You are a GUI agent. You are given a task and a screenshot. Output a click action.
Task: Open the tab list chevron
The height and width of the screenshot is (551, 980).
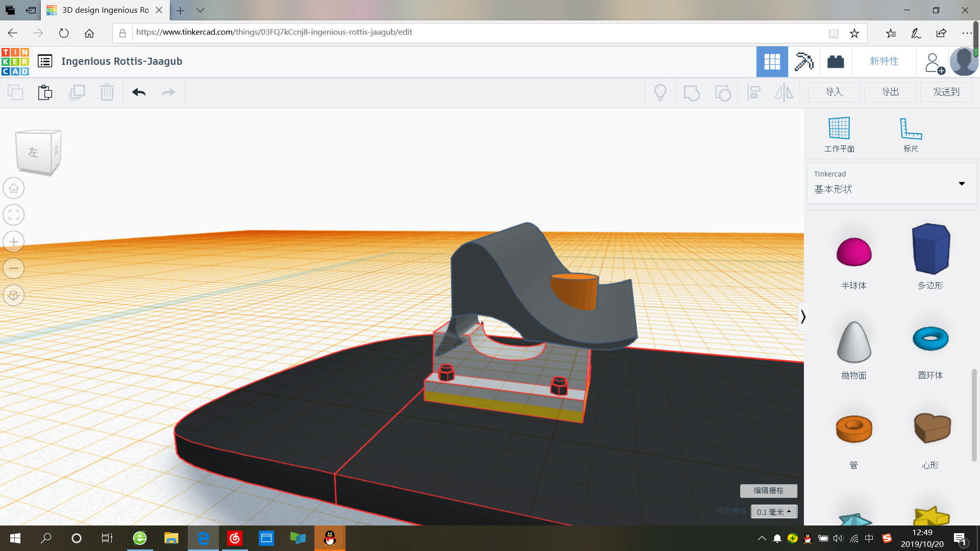[x=200, y=10]
